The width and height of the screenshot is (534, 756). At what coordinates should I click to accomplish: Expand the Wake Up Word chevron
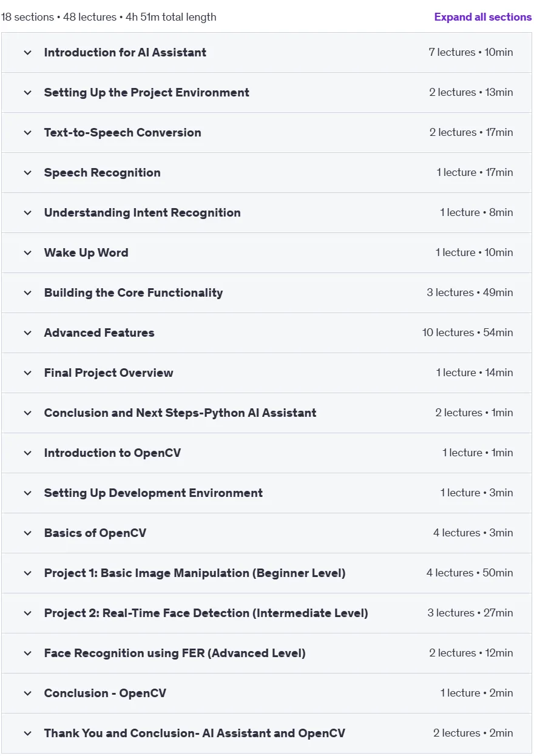pos(27,253)
